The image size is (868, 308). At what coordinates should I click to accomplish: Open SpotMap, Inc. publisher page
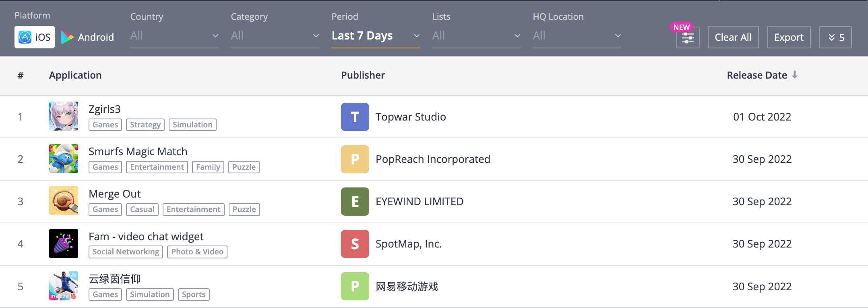[x=409, y=244]
